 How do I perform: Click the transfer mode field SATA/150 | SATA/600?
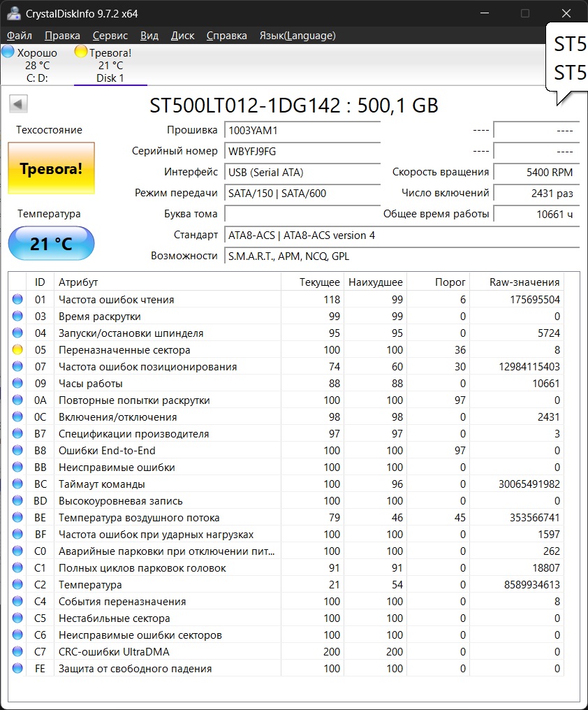click(302, 194)
